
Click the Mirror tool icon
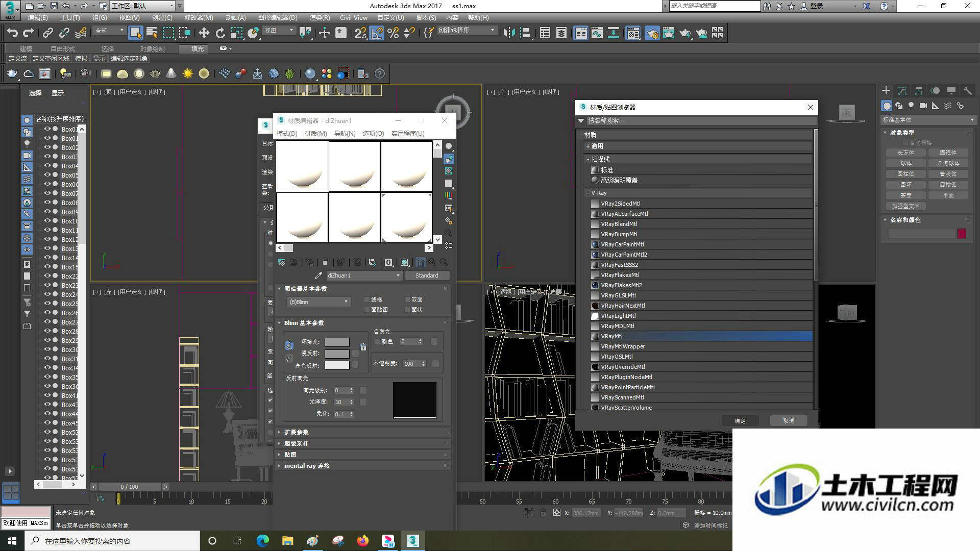(x=509, y=33)
